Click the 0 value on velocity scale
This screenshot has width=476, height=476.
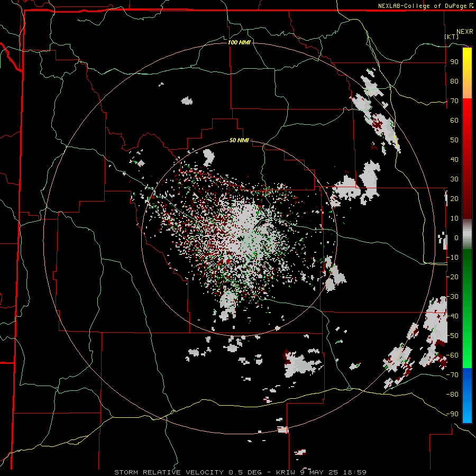point(456,237)
